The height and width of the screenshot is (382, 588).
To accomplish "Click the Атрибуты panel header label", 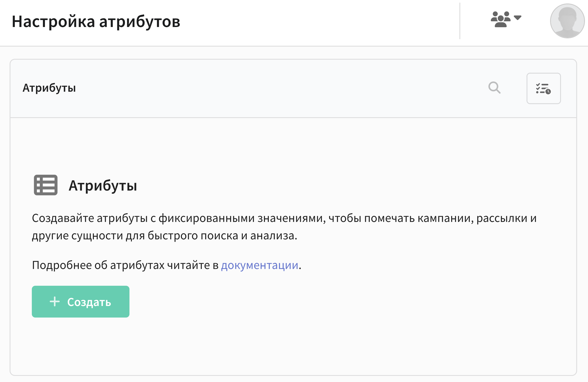I will pyautogui.click(x=49, y=88).
